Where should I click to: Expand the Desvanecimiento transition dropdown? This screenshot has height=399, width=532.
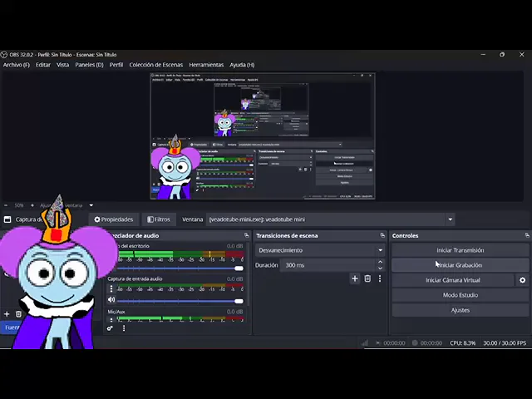[x=320, y=250]
